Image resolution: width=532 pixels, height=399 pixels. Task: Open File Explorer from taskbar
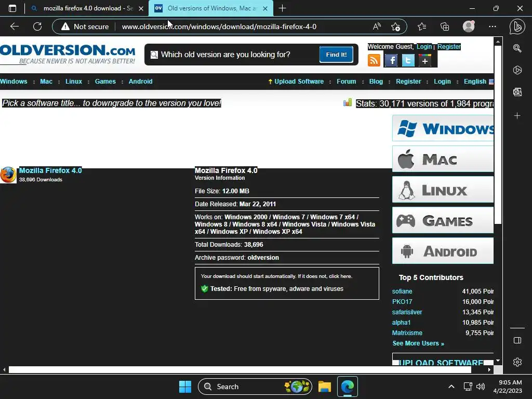click(324, 387)
